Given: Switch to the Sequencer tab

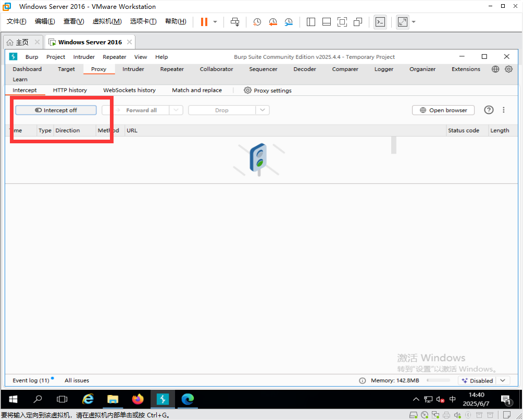Looking at the screenshot, I should [263, 69].
